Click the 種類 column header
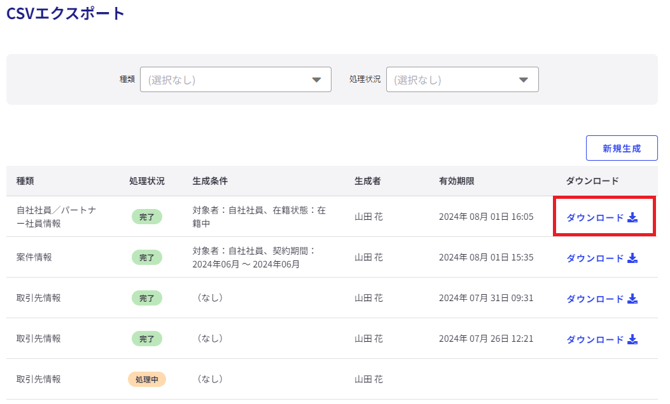This screenshot has width=670, height=404. point(25,181)
